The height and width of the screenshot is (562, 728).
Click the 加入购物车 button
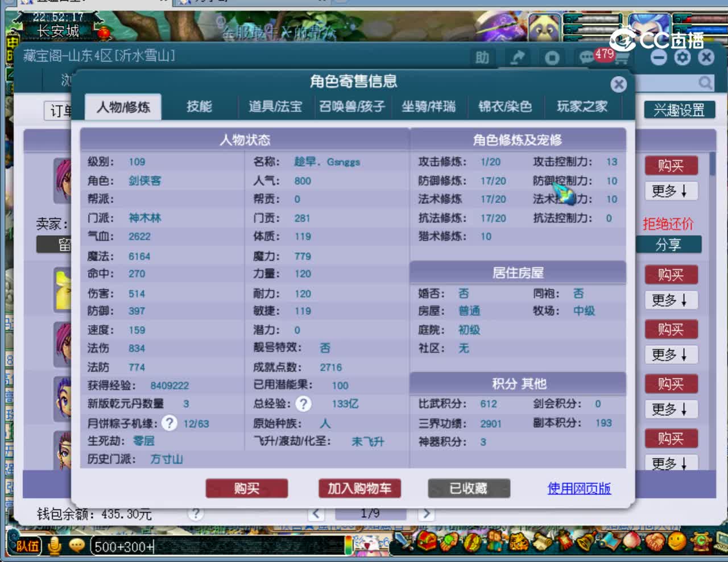[x=359, y=488]
